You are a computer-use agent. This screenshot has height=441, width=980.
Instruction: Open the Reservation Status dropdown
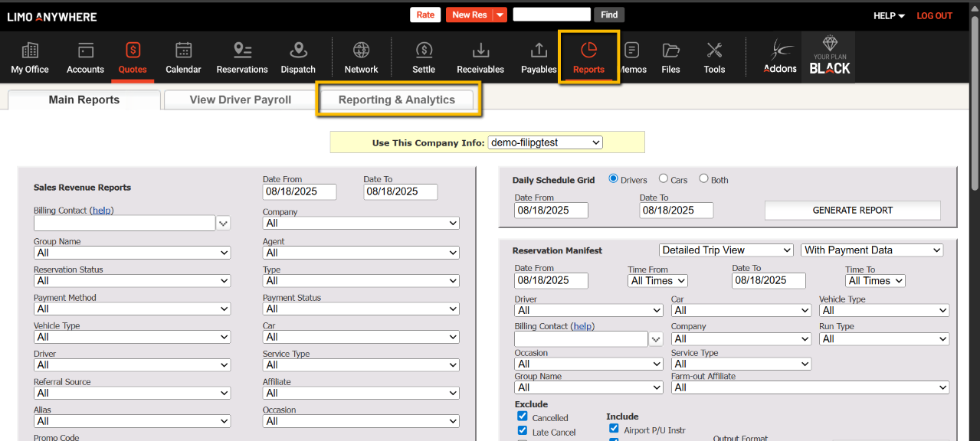132,281
